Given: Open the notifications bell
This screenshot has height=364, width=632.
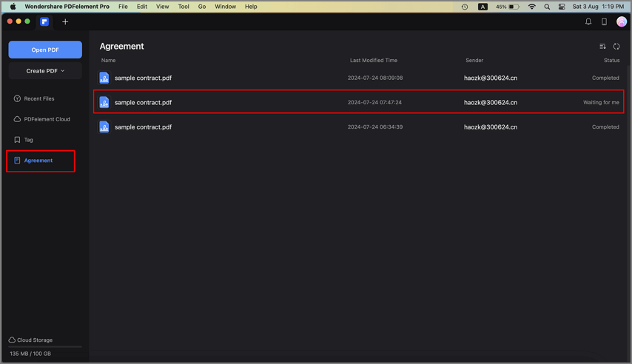Looking at the screenshot, I should click(x=588, y=21).
